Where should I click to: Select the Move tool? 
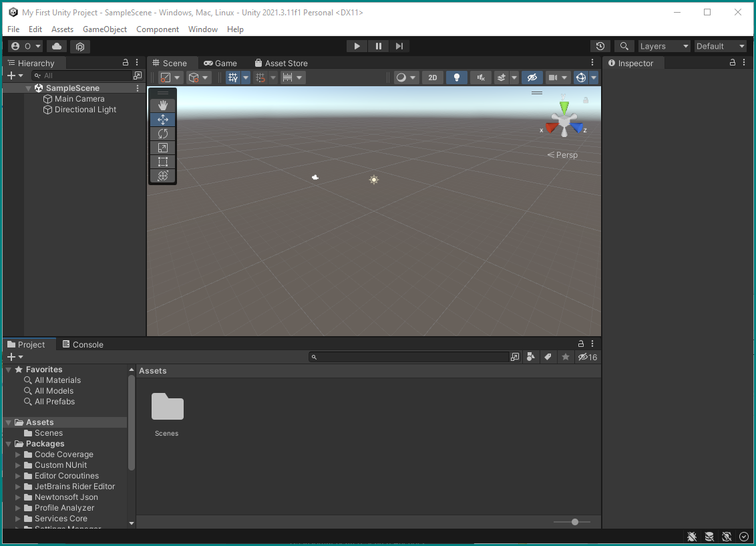pos(163,119)
